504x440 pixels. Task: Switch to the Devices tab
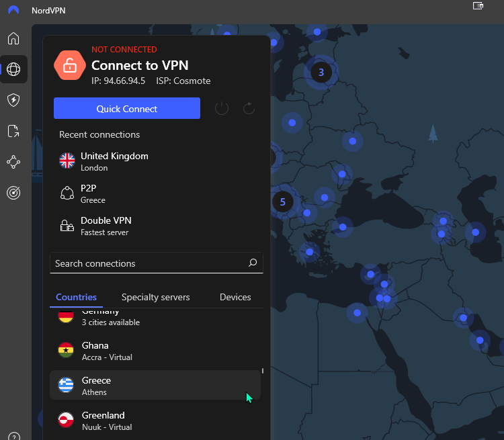coord(235,297)
